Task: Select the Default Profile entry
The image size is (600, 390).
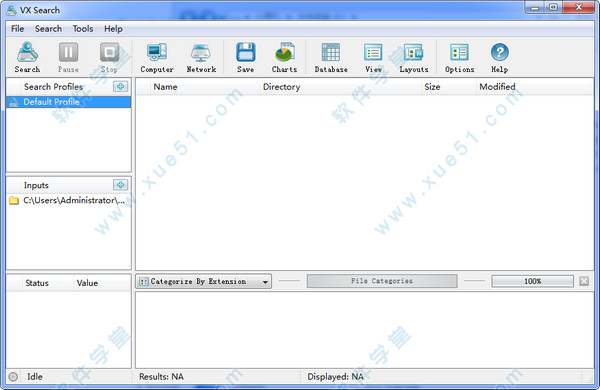Action: (68, 102)
